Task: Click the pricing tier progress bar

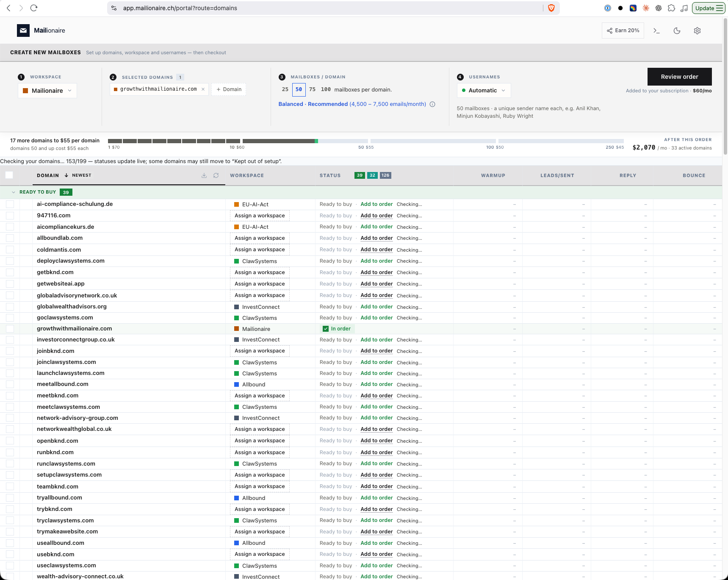Action: tap(366, 141)
